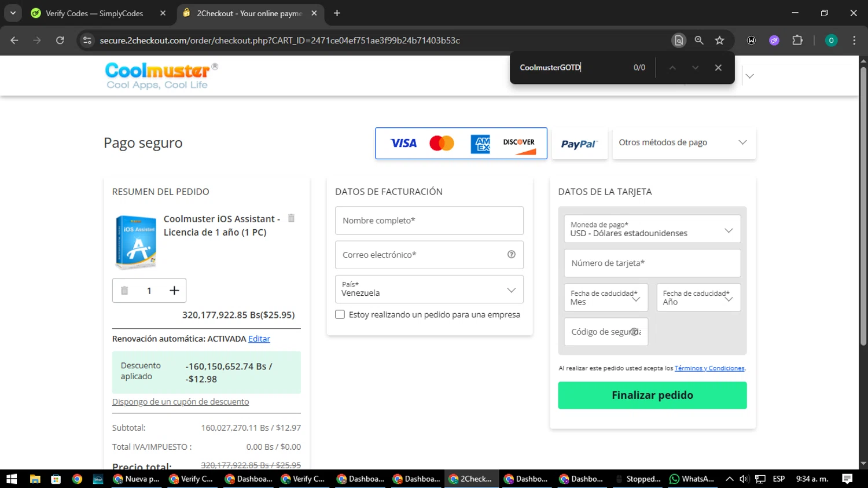868x488 pixels.
Task: Click the address bar URL
Action: coord(279,41)
